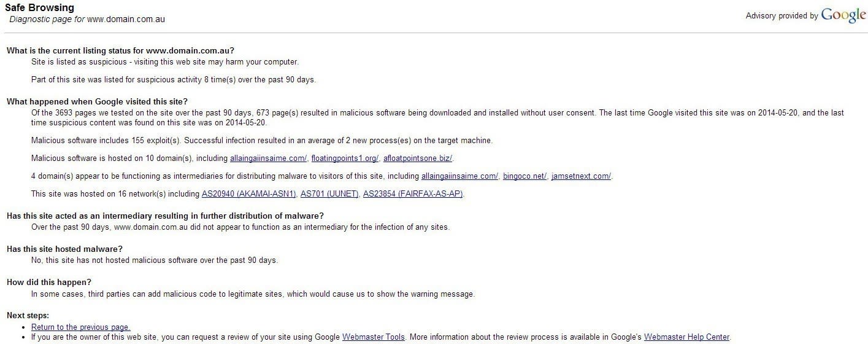The height and width of the screenshot is (344, 868).
Task: Open allaingaiinsaime.com link in intermediaries line
Action: click(459, 176)
